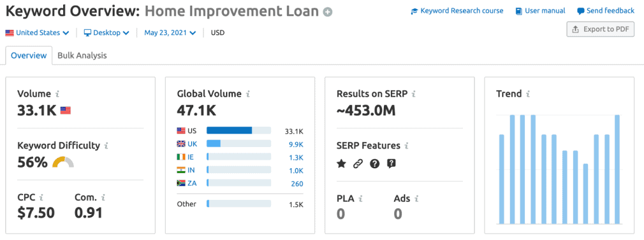
Task: Click the speech bubble SERP feature icon
Action: (x=392, y=164)
